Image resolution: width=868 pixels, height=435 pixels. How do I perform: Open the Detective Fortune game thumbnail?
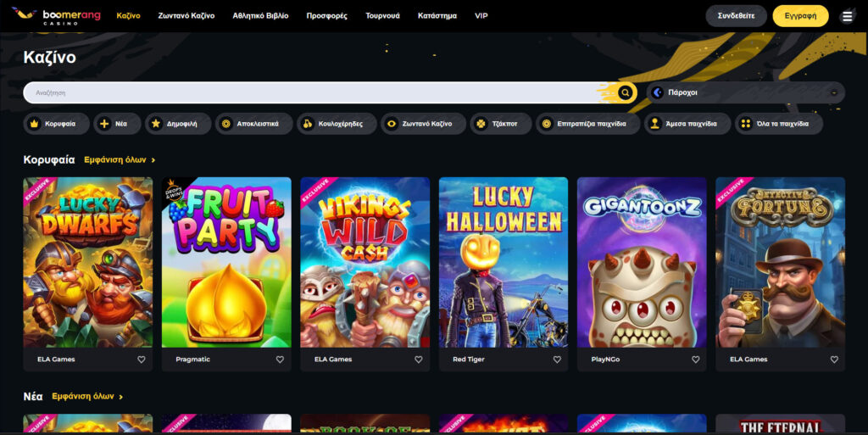pos(781,262)
